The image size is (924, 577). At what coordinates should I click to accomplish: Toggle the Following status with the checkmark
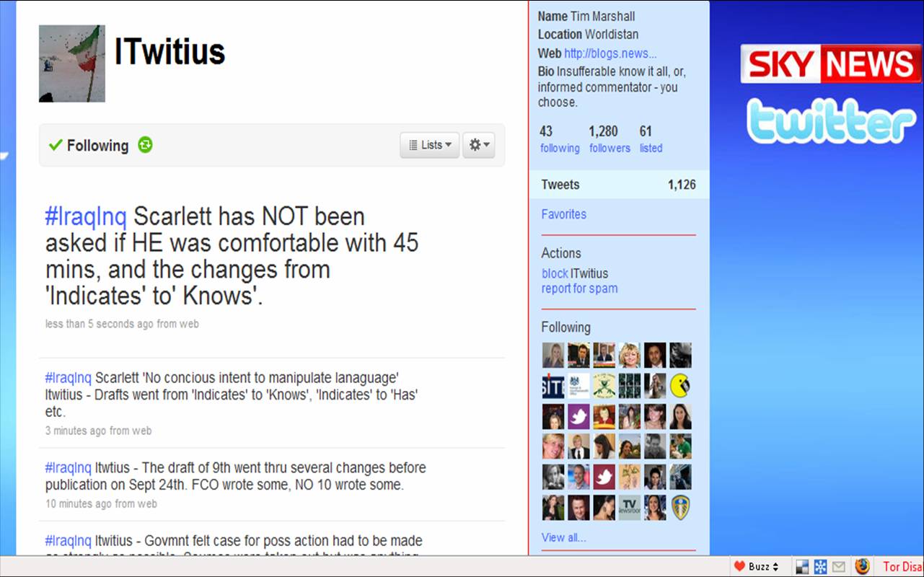tap(88, 146)
